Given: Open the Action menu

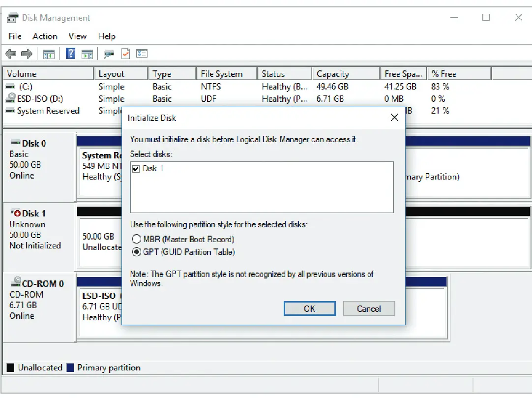Looking at the screenshot, I should coord(45,36).
